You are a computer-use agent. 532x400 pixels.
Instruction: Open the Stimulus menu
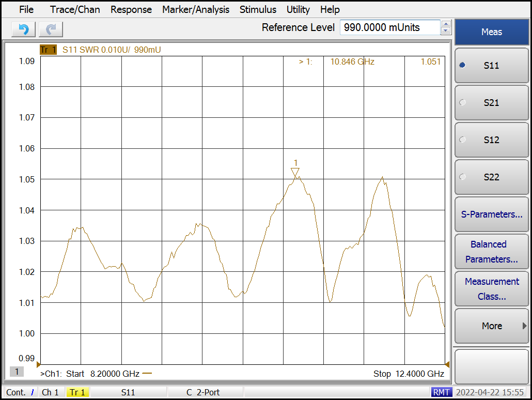tap(258, 9)
